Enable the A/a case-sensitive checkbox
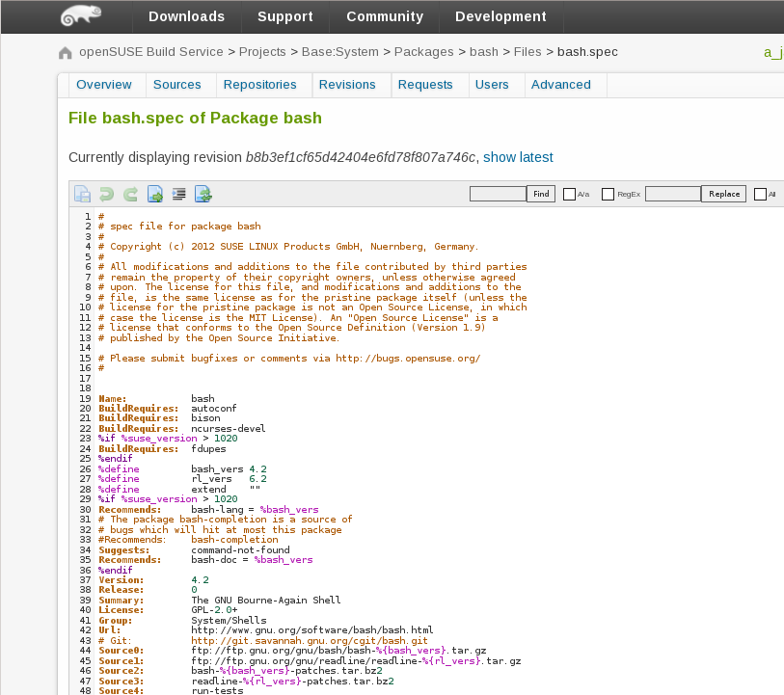This screenshot has width=784, height=695. tap(569, 194)
